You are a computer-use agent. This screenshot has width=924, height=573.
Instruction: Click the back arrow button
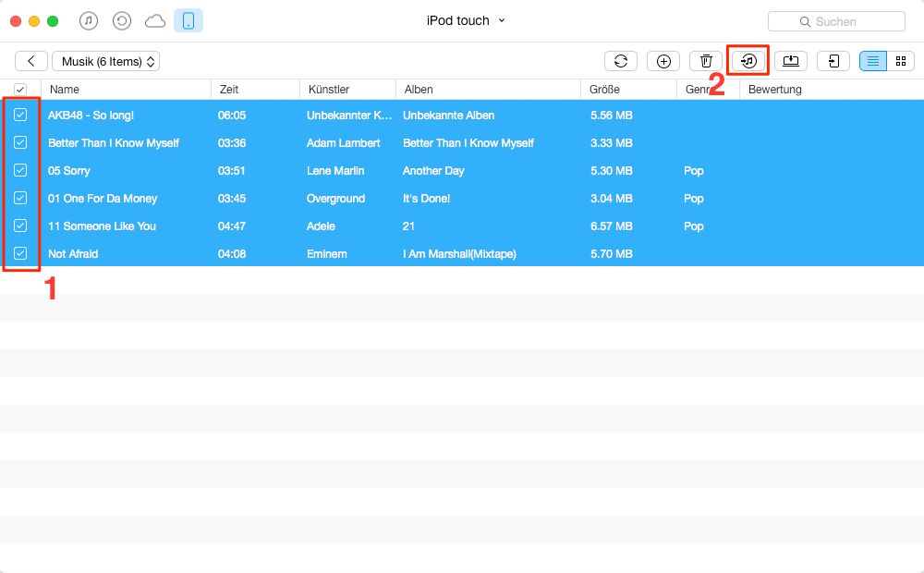(31, 61)
